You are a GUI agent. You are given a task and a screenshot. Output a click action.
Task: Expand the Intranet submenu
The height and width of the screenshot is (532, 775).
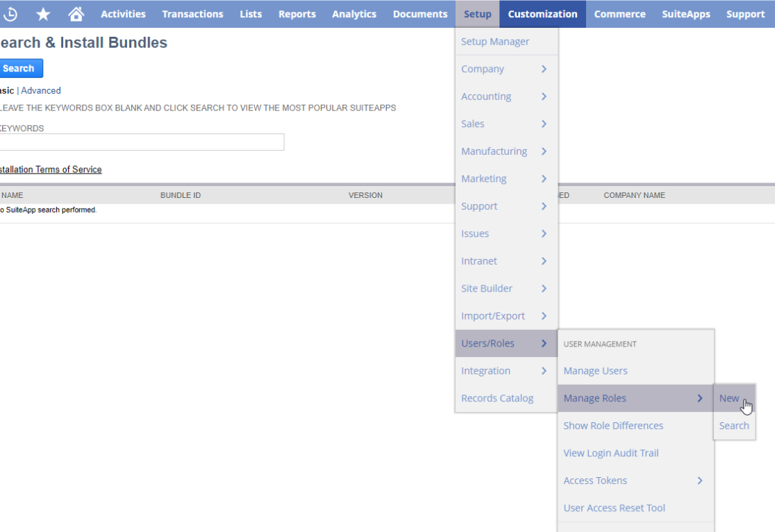click(x=507, y=261)
